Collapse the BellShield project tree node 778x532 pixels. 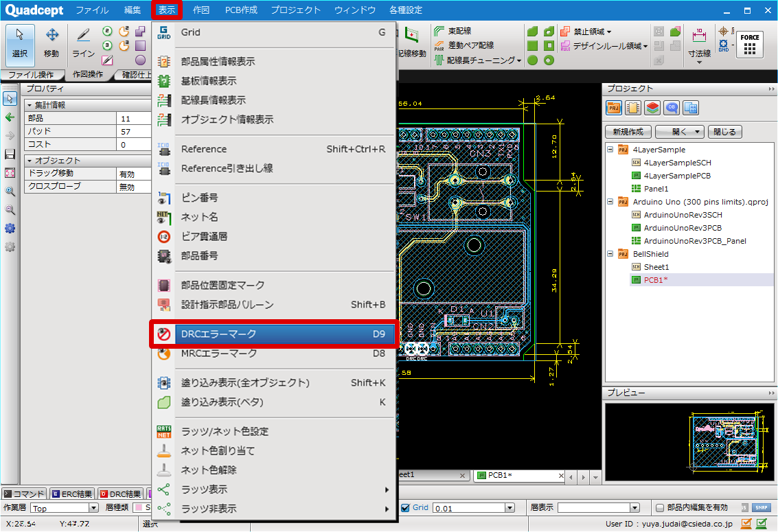(610, 254)
